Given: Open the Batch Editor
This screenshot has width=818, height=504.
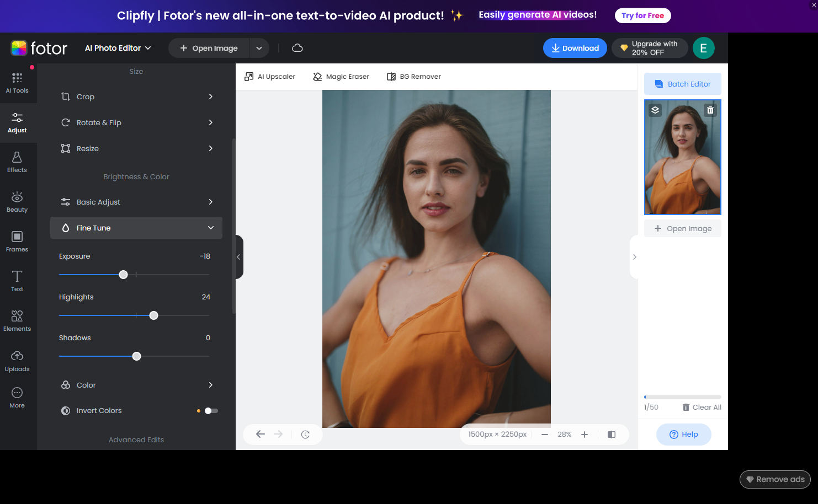Looking at the screenshot, I should (682, 83).
